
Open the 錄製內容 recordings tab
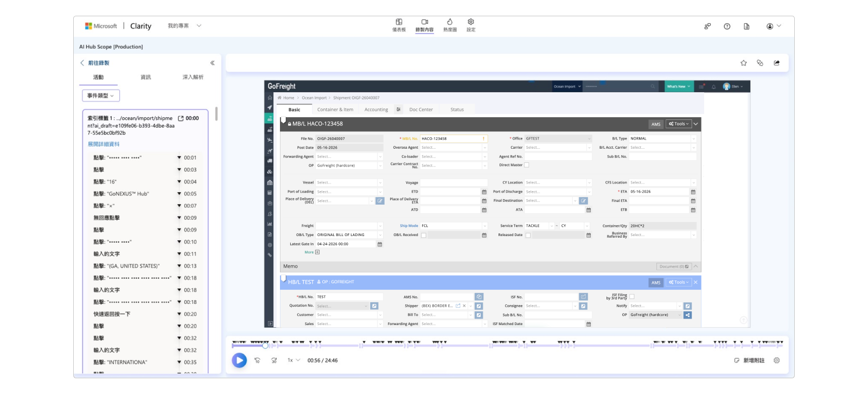tap(424, 25)
